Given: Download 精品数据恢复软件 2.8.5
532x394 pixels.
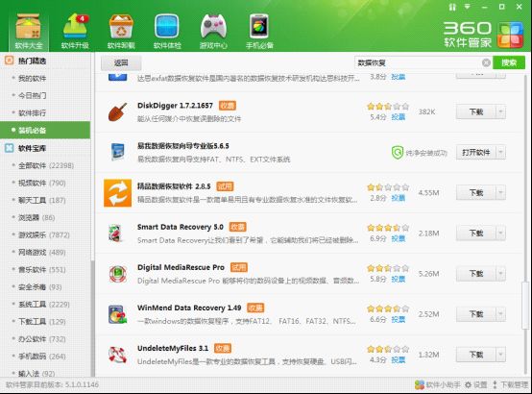Looking at the screenshot, I should 475,192.
